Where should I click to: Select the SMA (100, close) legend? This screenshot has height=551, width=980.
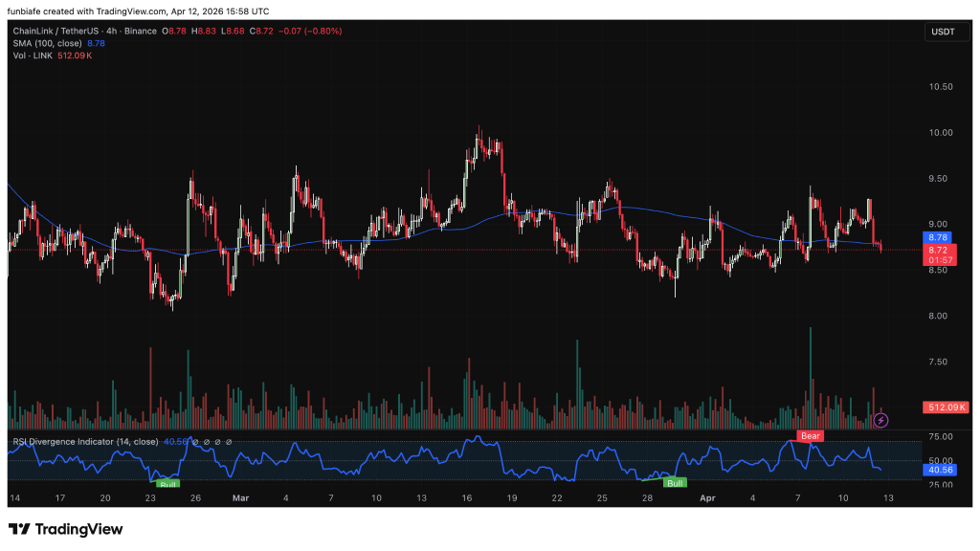coord(45,44)
